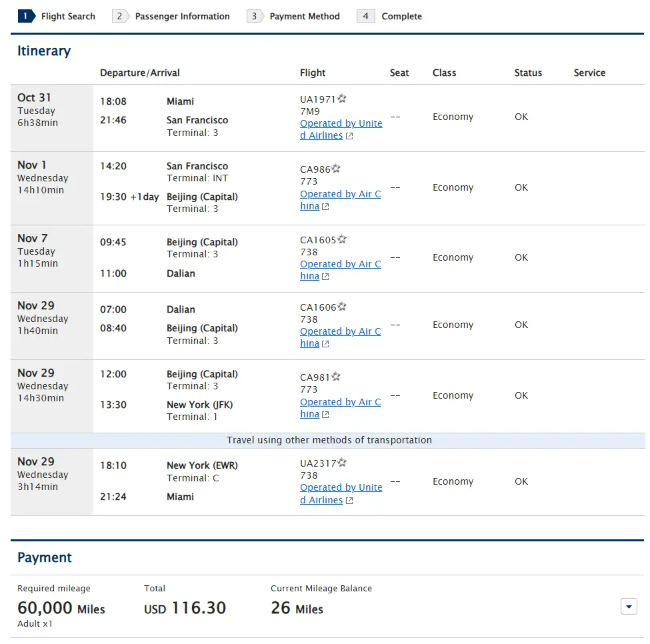650x644 pixels.
Task: Click Star Alliance icon beside flight CA986
Action: coord(336,169)
